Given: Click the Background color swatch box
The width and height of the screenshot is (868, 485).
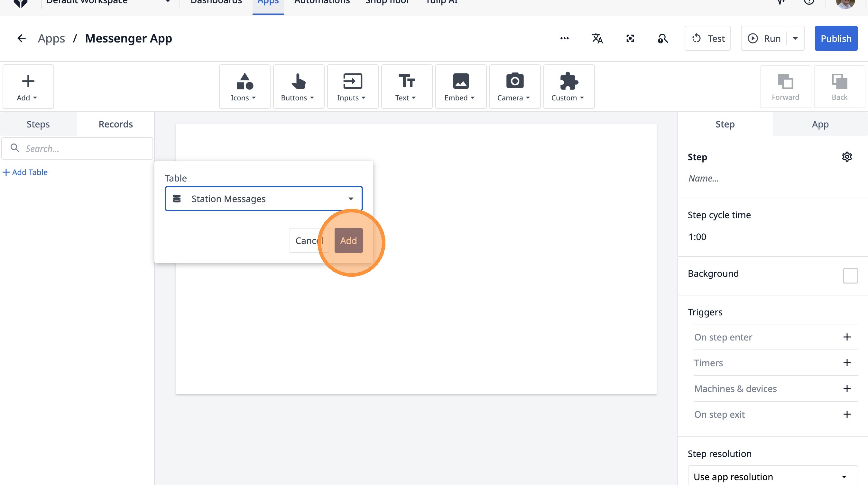Looking at the screenshot, I should tap(850, 275).
